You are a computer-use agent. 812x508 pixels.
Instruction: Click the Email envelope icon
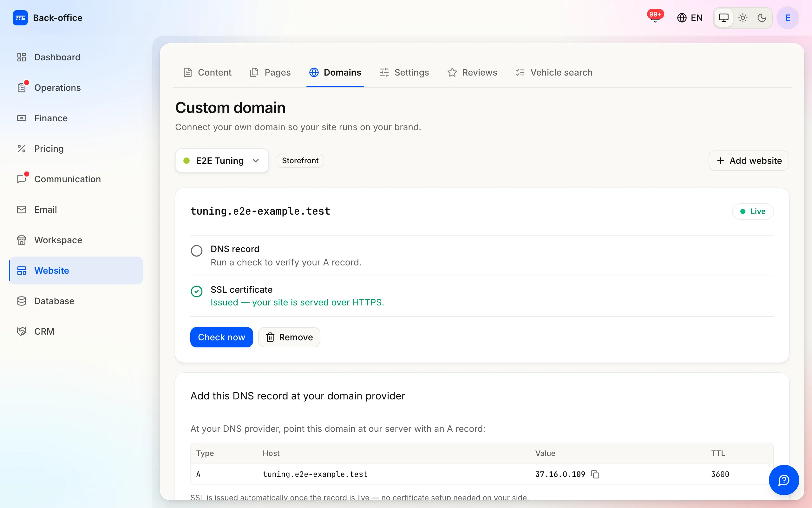pyautogui.click(x=22, y=210)
